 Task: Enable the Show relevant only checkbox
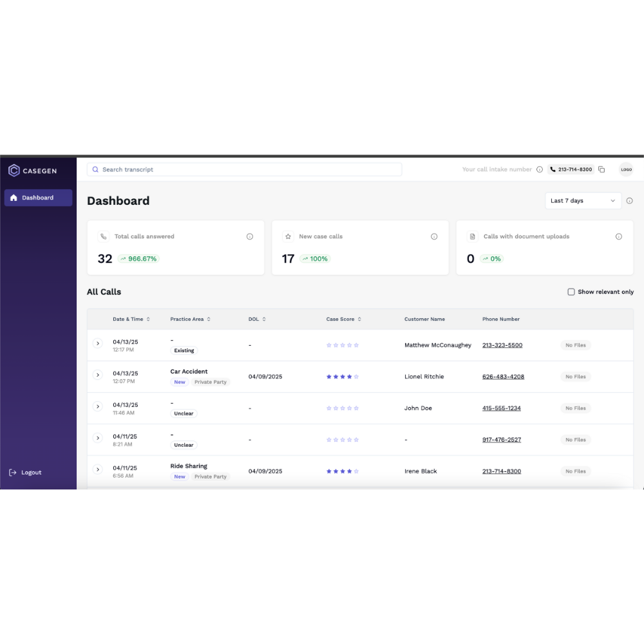coord(571,292)
